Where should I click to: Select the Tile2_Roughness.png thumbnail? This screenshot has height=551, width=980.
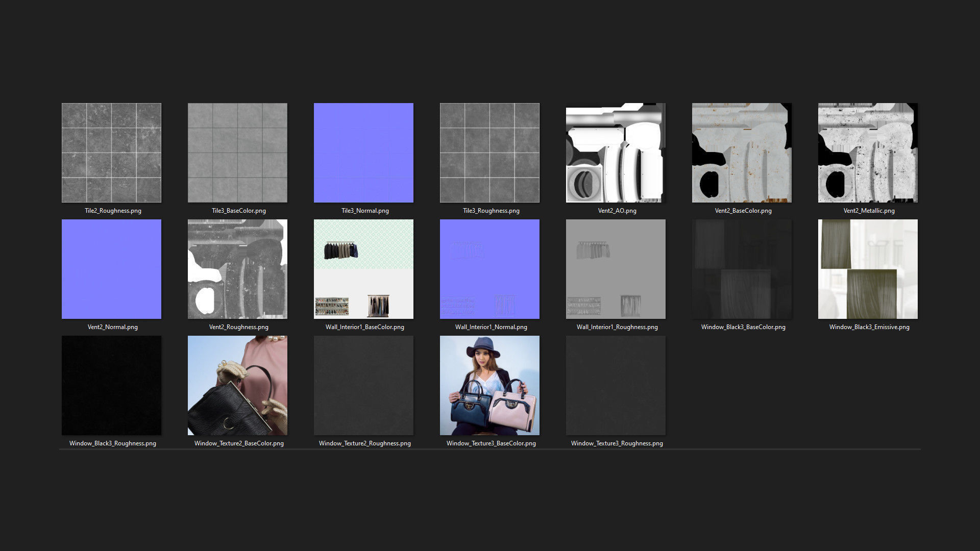click(111, 153)
